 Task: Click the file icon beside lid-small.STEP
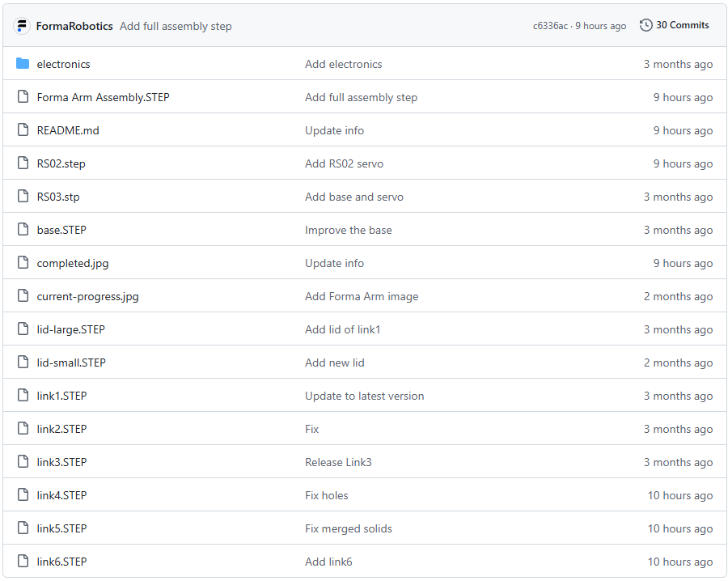(23, 363)
